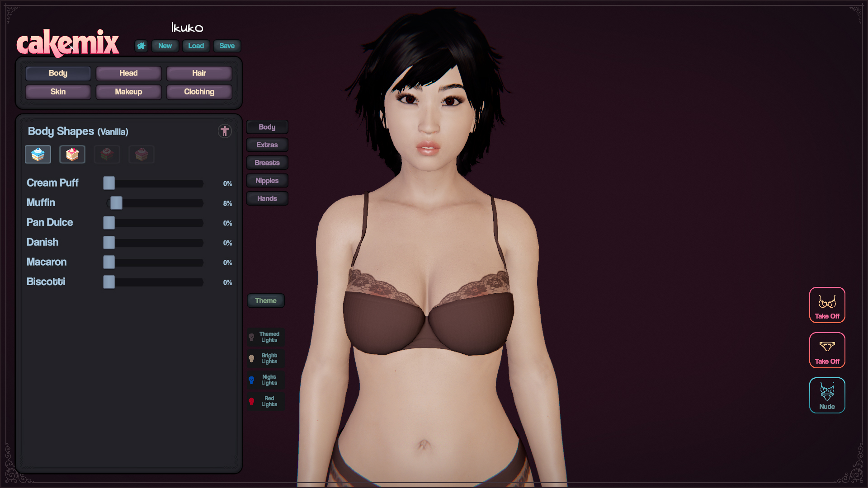Select the fourth dimmed cake preset
The width and height of the screenshot is (868, 488).
[x=142, y=155]
